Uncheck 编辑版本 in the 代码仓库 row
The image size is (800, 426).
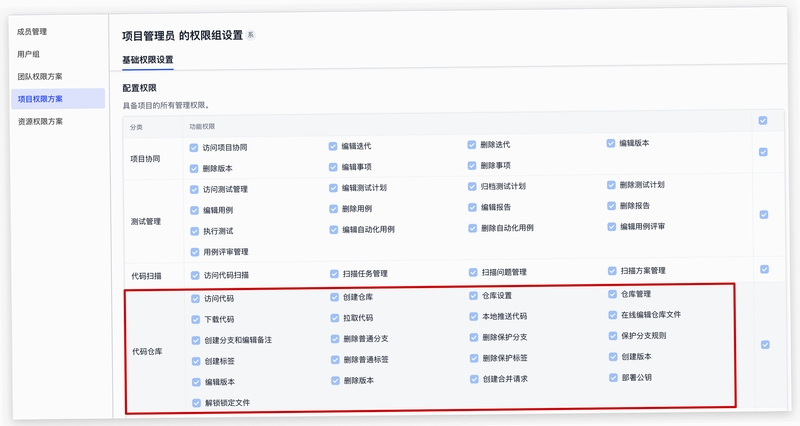pyautogui.click(x=196, y=383)
